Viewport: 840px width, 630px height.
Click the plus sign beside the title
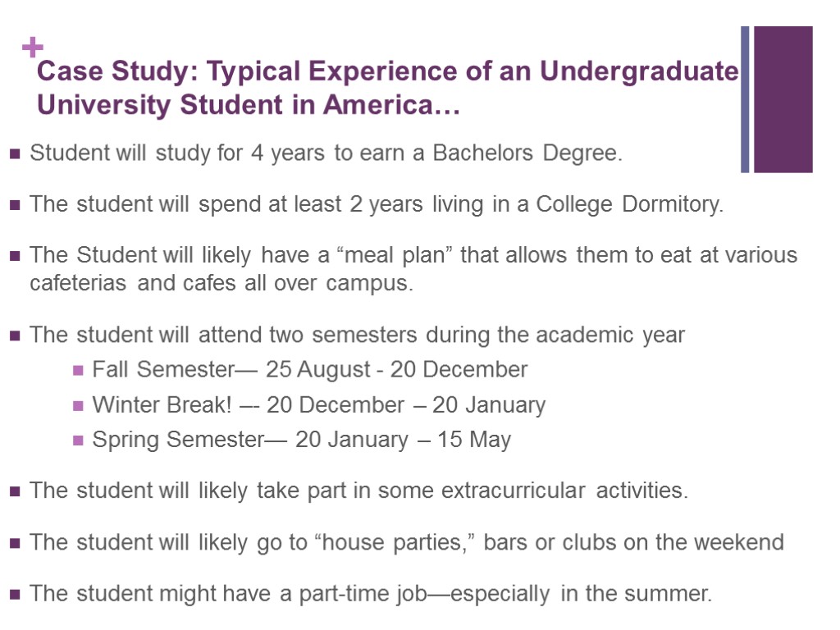33,48
